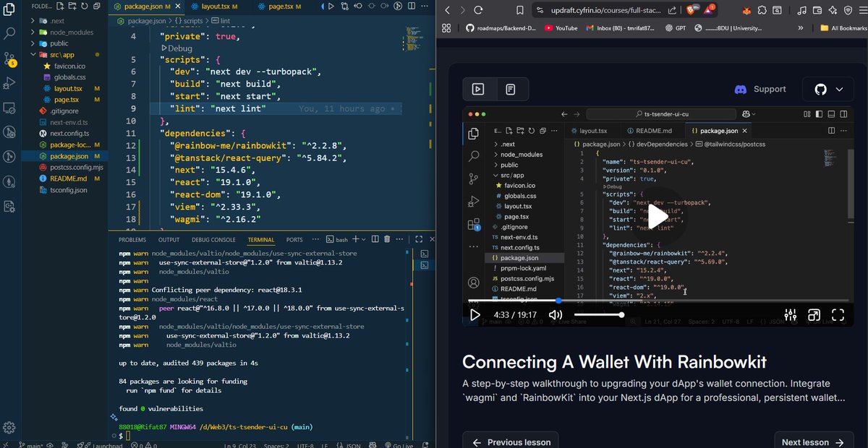868x448 pixels.
Task: Open the GitHub dropdown on course page
Action: coord(829,89)
